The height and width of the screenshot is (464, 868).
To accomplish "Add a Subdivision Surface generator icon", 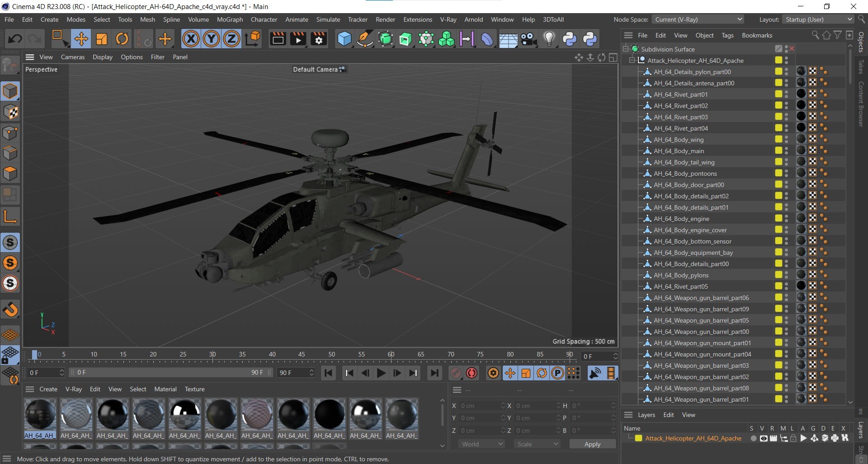I will [385, 39].
